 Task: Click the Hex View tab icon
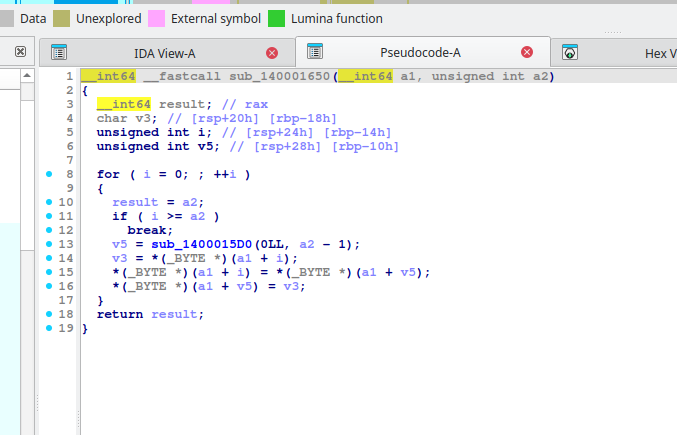point(570,52)
